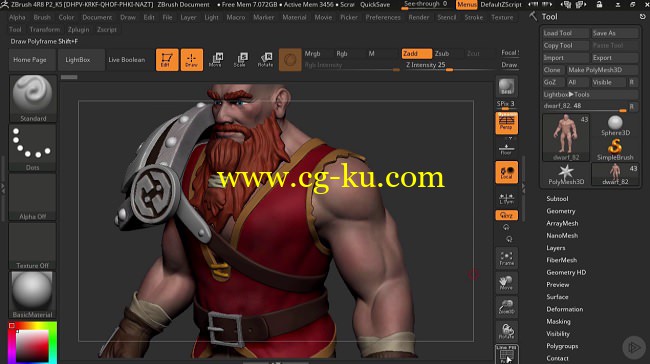Open the Texture Off selector
This screenshot has height=364, width=650.
click(x=33, y=246)
